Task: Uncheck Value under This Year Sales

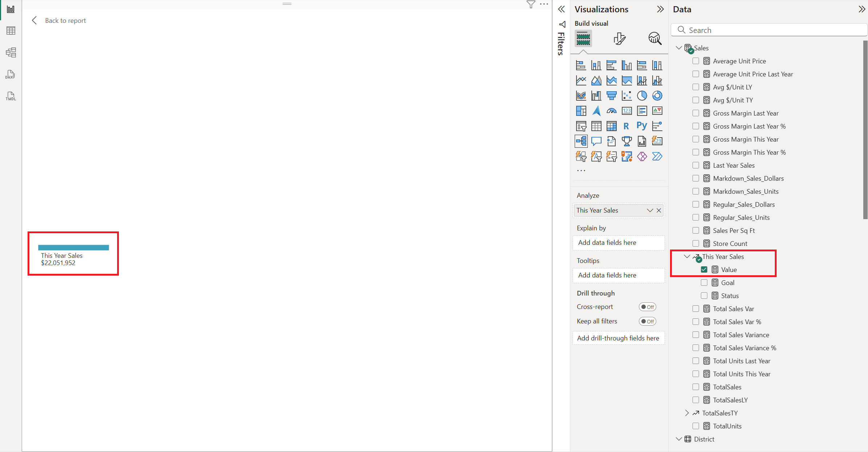Action: click(x=704, y=269)
